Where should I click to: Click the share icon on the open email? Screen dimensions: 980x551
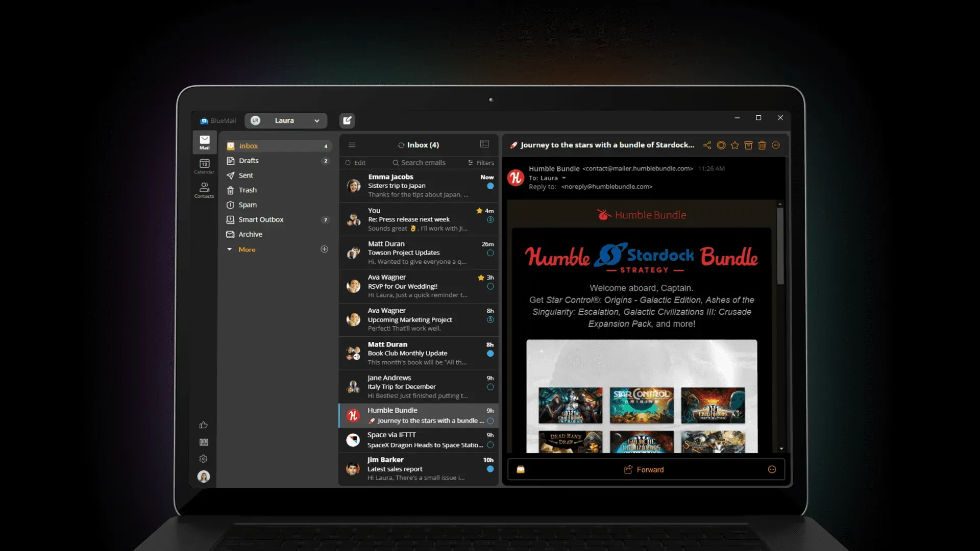707,145
